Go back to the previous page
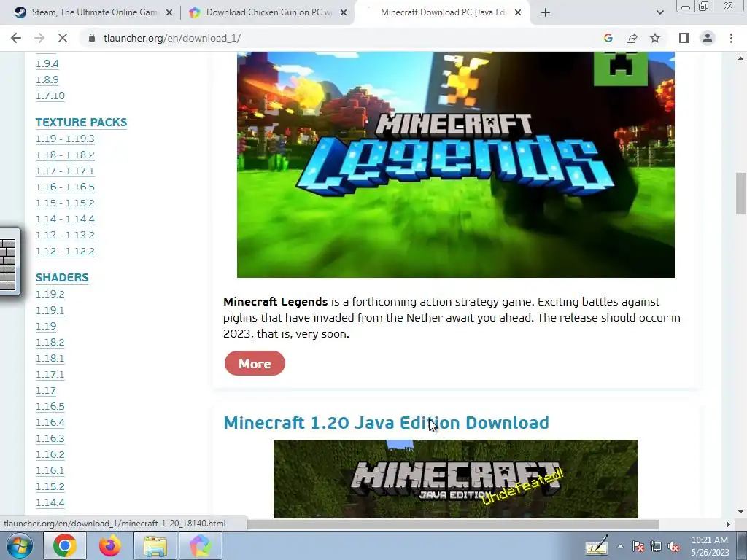Screen dimensions: 747x560 pyautogui.click(x=16, y=38)
